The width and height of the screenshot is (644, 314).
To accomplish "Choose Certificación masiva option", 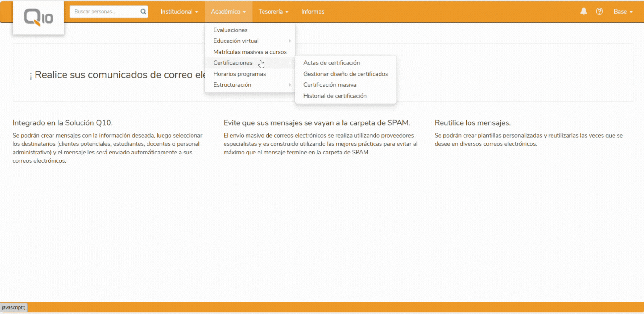I will pos(330,85).
